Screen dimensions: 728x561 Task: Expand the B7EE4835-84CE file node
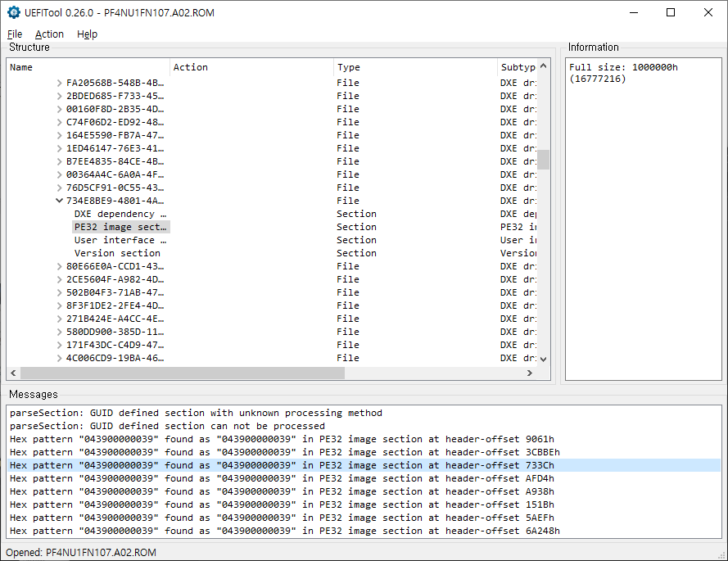click(59, 161)
